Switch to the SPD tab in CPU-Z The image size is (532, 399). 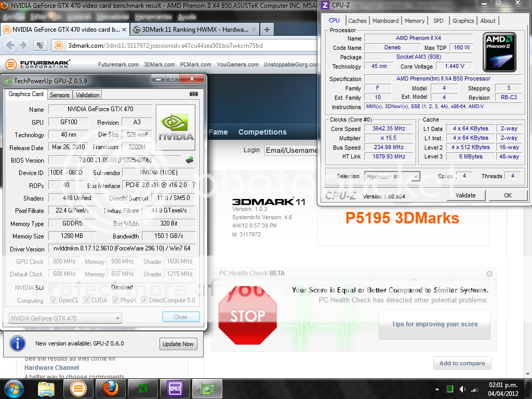[438, 21]
